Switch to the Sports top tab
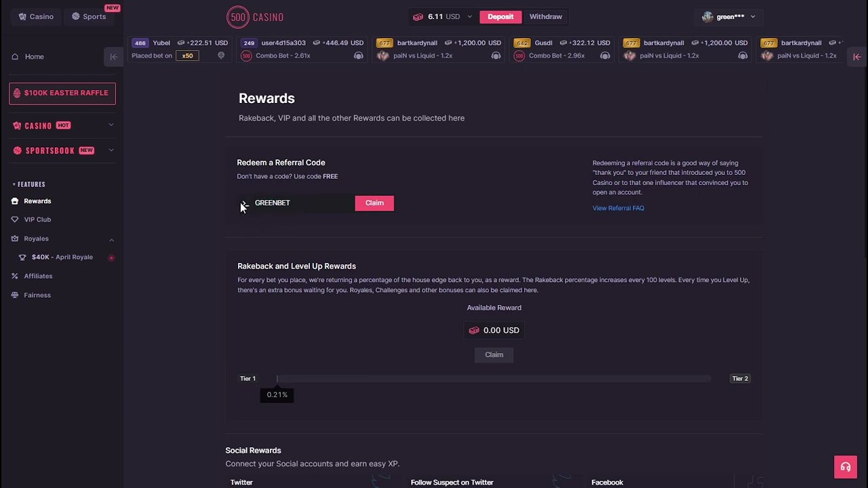This screenshot has height=488, width=868. click(x=89, y=17)
